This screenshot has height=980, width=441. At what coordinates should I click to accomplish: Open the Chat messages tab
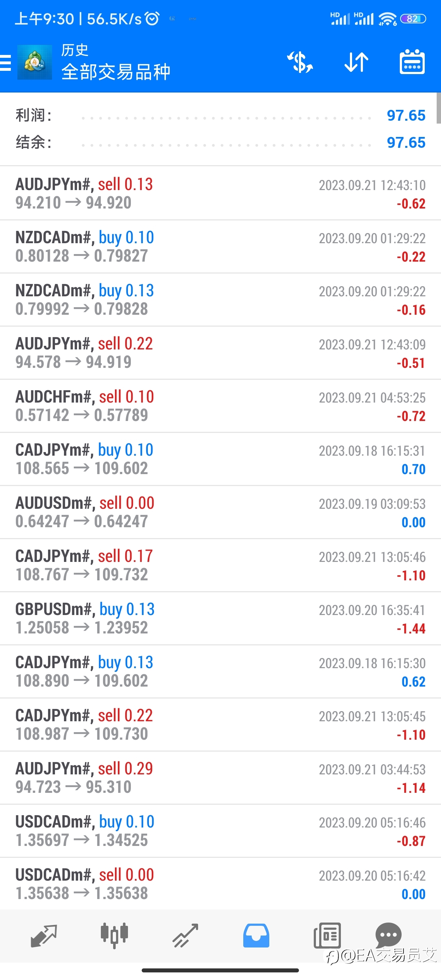tap(389, 935)
